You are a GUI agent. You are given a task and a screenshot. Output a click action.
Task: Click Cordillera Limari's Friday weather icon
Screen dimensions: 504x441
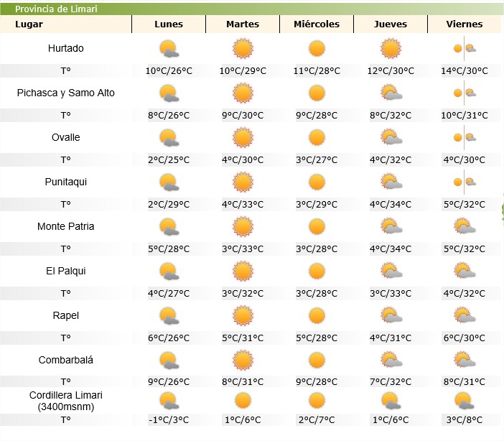[465, 400]
